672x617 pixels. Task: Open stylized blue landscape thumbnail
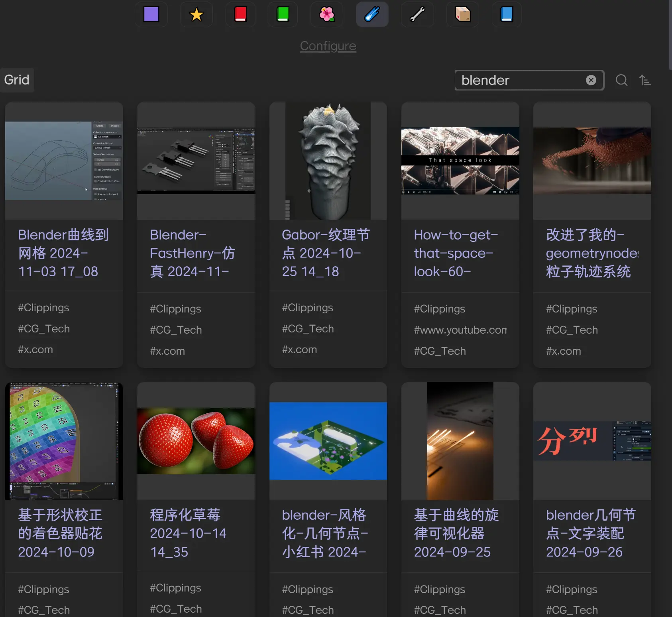click(x=328, y=441)
